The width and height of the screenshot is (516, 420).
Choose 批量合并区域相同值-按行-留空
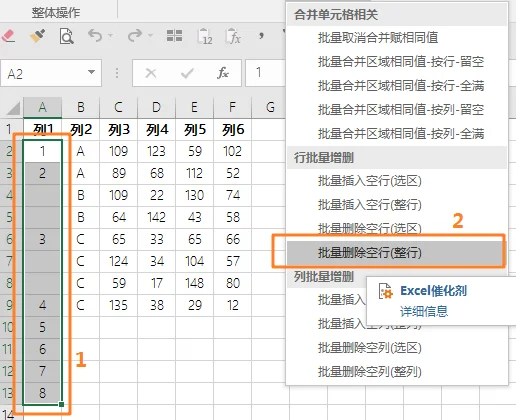[x=397, y=62]
